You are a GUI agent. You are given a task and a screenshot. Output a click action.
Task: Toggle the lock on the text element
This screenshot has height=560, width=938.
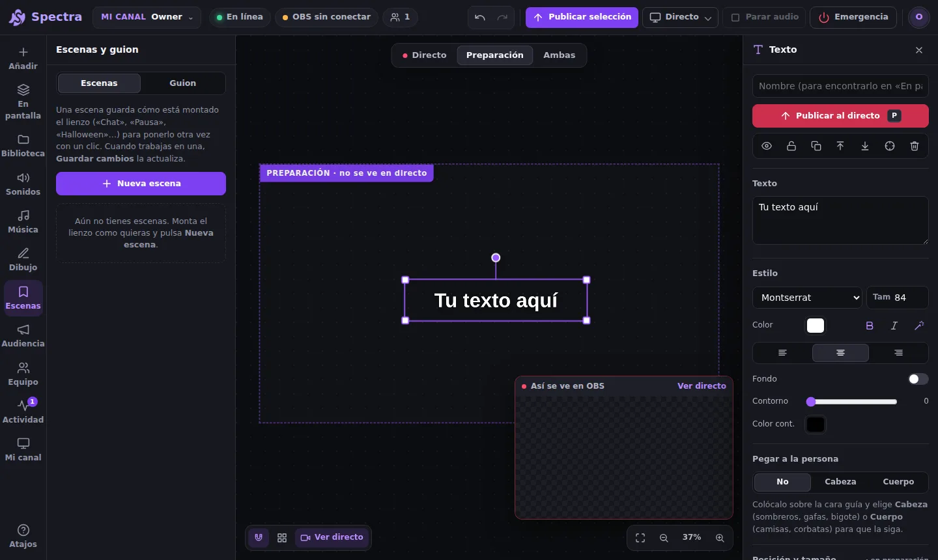pos(791,146)
